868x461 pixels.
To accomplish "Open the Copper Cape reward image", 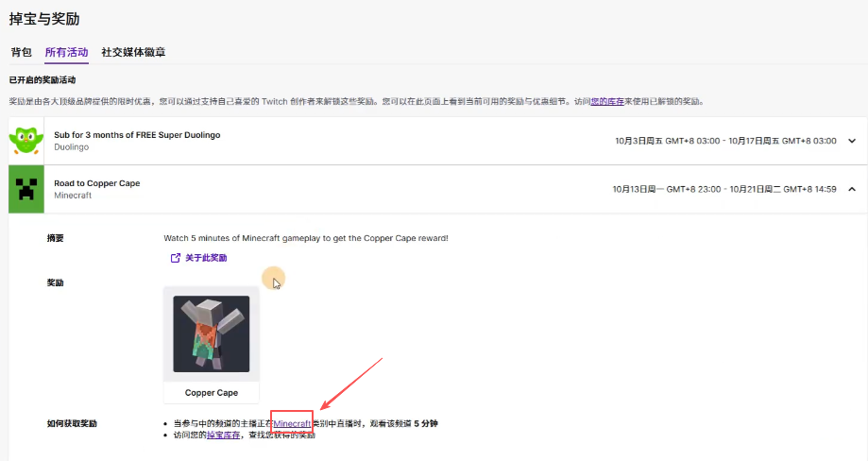I will click(212, 334).
